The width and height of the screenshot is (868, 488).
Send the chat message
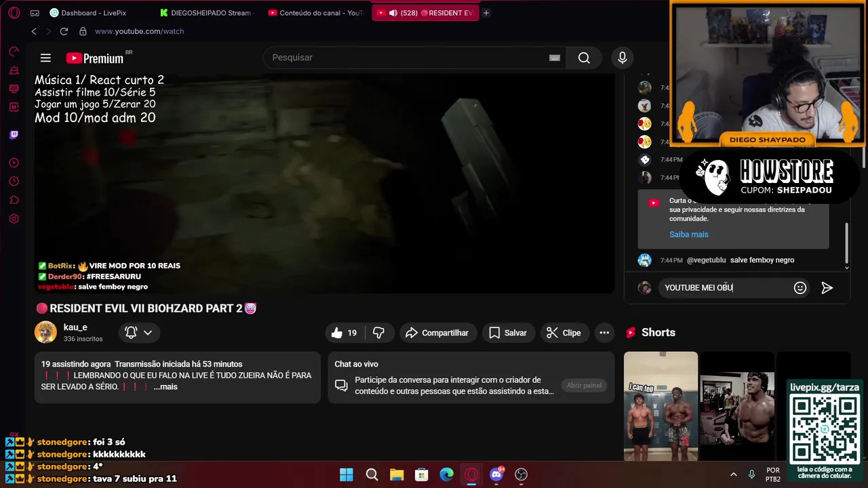(x=827, y=288)
